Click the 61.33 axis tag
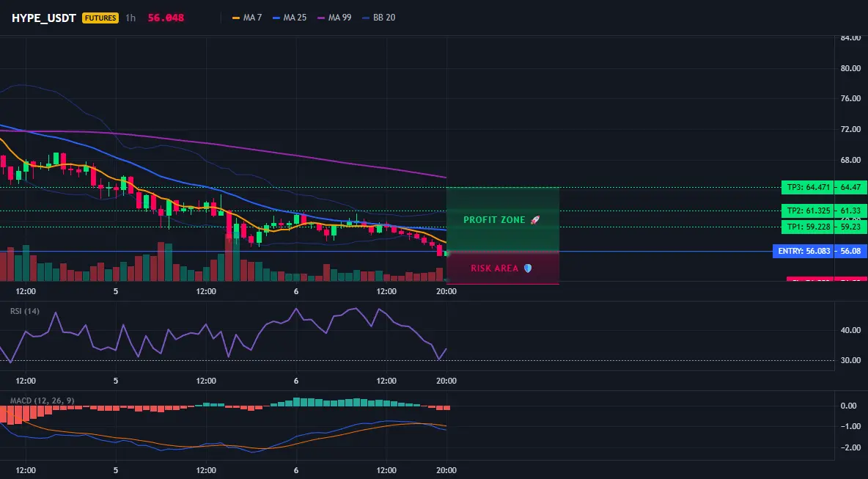 (851, 211)
